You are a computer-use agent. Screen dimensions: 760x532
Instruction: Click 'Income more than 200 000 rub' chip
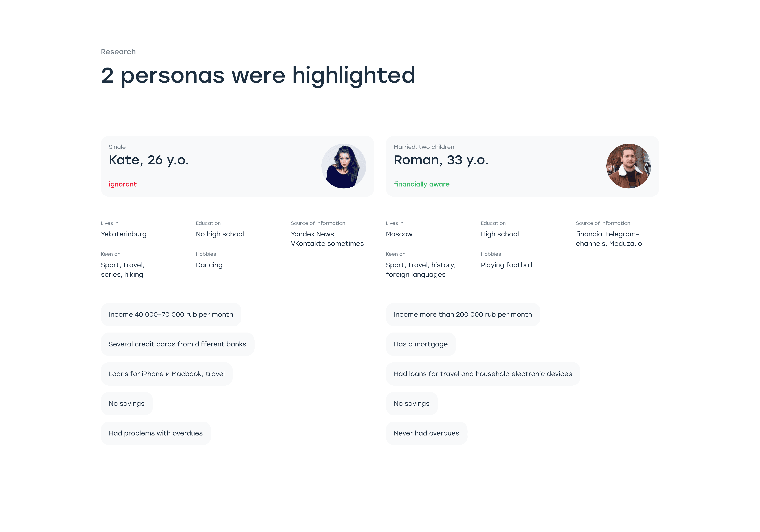[x=463, y=315]
